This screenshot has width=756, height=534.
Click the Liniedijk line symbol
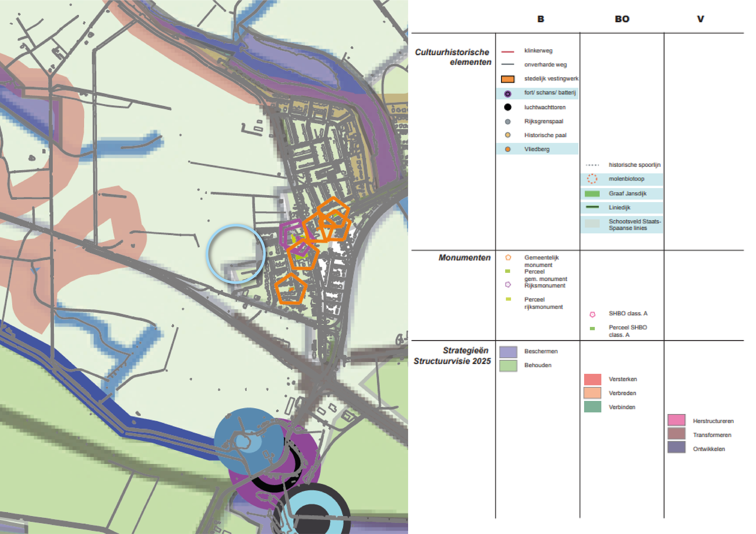pos(592,207)
